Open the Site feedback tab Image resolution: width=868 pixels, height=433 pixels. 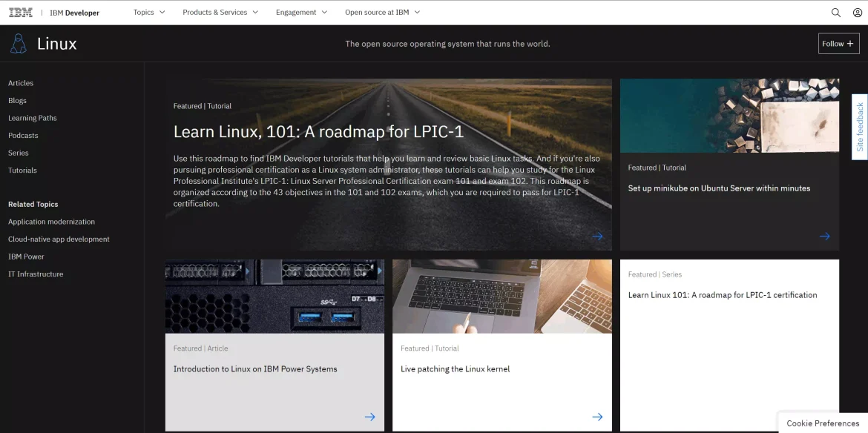[x=860, y=127]
